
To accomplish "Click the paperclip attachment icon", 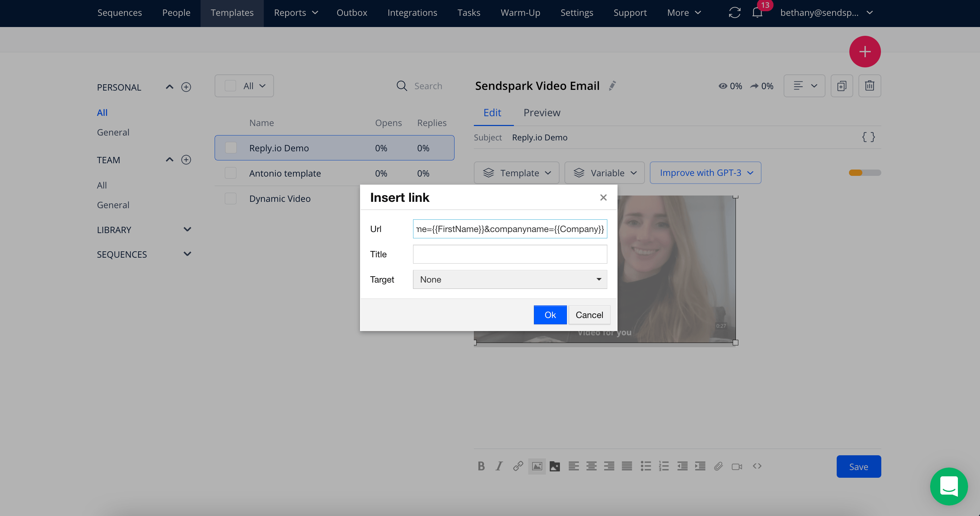I will 718,466.
